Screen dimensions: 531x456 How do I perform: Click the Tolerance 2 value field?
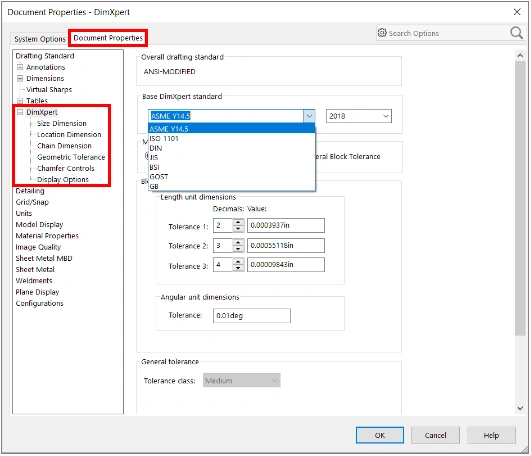(x=286, y=245)
